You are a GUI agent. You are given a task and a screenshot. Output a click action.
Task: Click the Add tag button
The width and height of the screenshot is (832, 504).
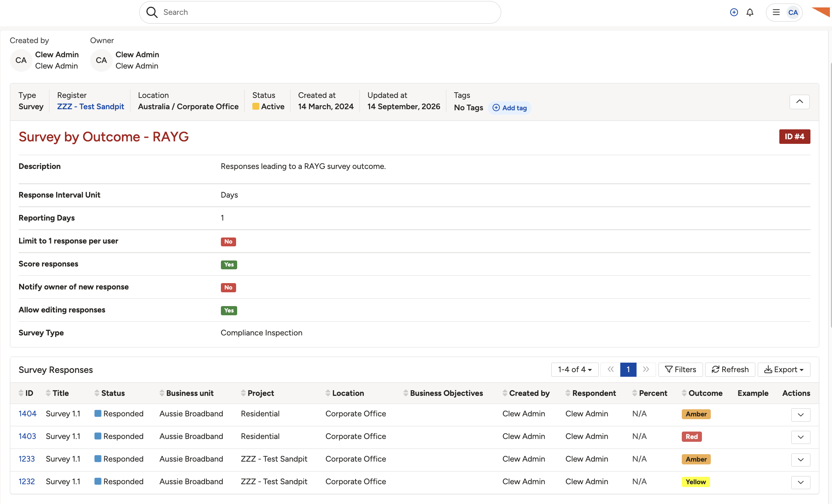click(x=510, y=108)
